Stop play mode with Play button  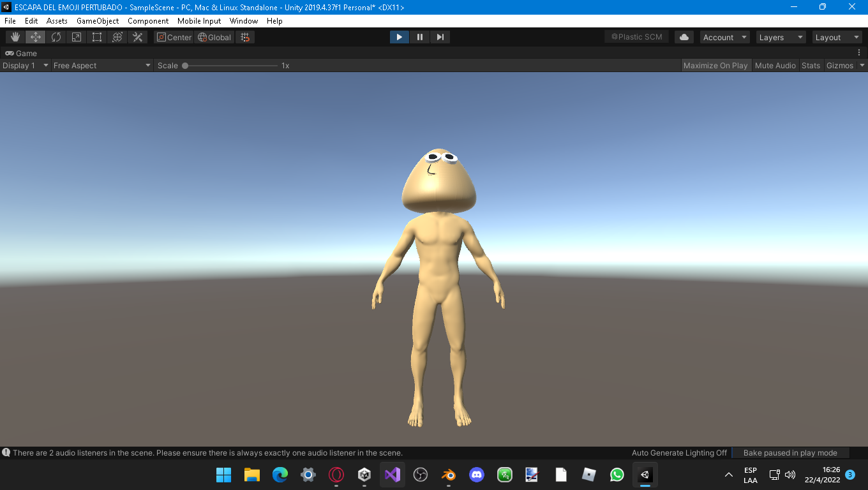tap(400, 37)
